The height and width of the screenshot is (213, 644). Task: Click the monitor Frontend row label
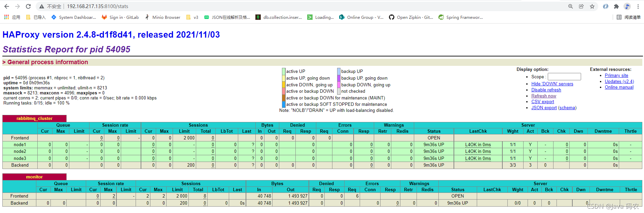(x=19, y=196)
